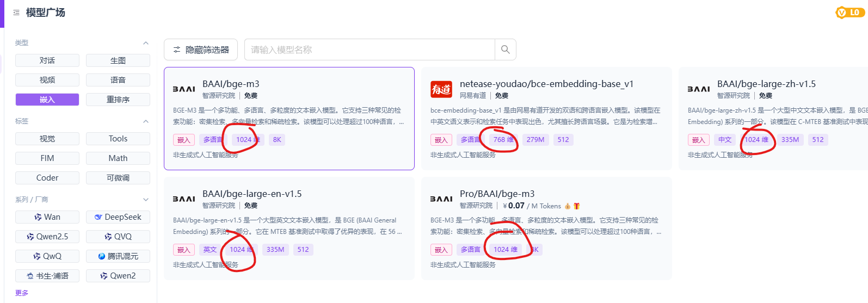Click the 8K tag on BAAI/bge-m3 card
The width and height of the screenshot is (868, 303).
pyautogui.click(x=277, y=140)
